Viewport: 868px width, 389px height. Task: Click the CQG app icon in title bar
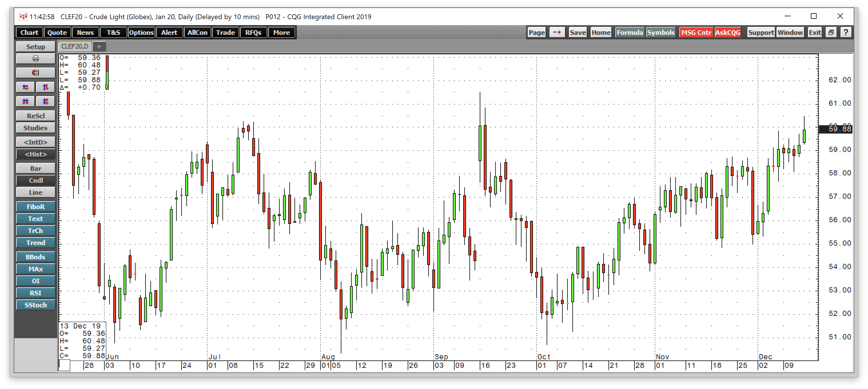[x=23, y=17]
